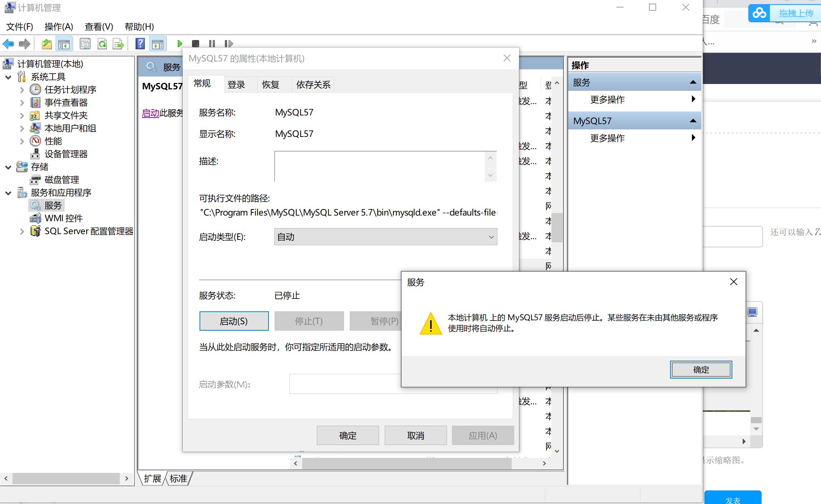Open the 启动类型 dropdown (自动)
821x504 pixels.
click(x=385, y=237)
